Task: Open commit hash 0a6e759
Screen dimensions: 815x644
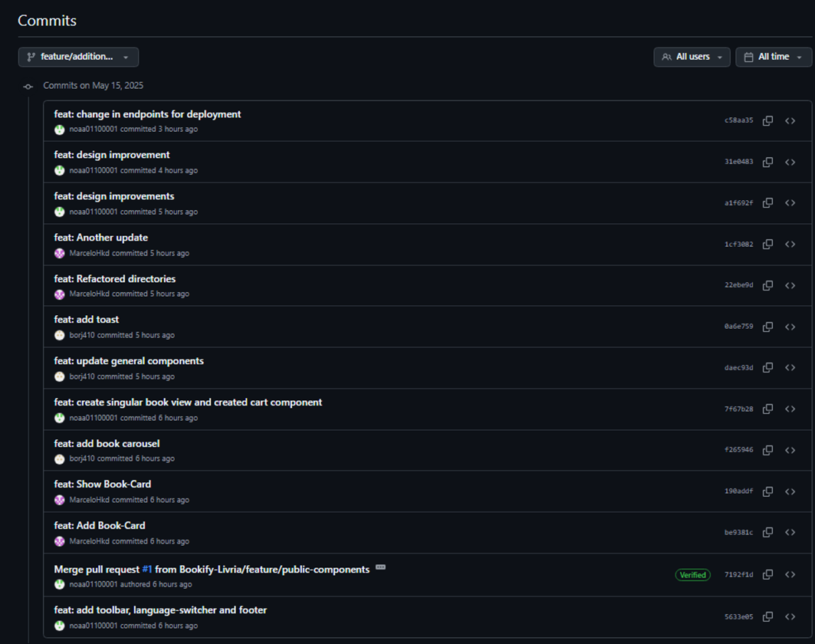Action: click(x=738, y=327)
